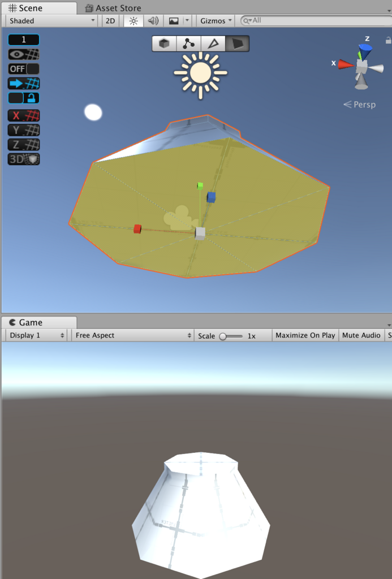Open the Shaded draw mode dropdown
The height and width of the screenshot is (579, 392).
pyautogui.click(x=51, y=21)
